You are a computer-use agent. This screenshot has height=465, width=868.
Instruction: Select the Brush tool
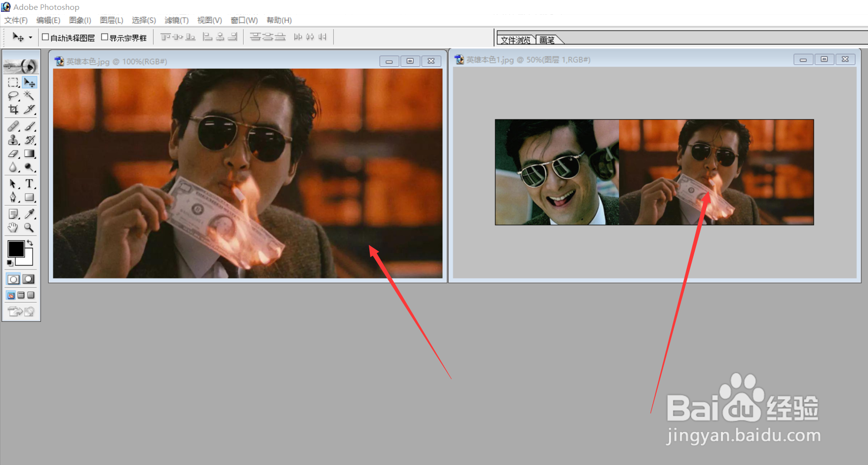point(30,127)
